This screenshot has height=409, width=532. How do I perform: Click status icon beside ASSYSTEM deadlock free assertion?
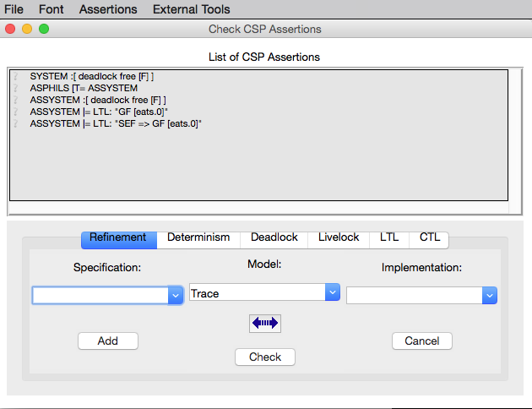(x=16, y=100)
